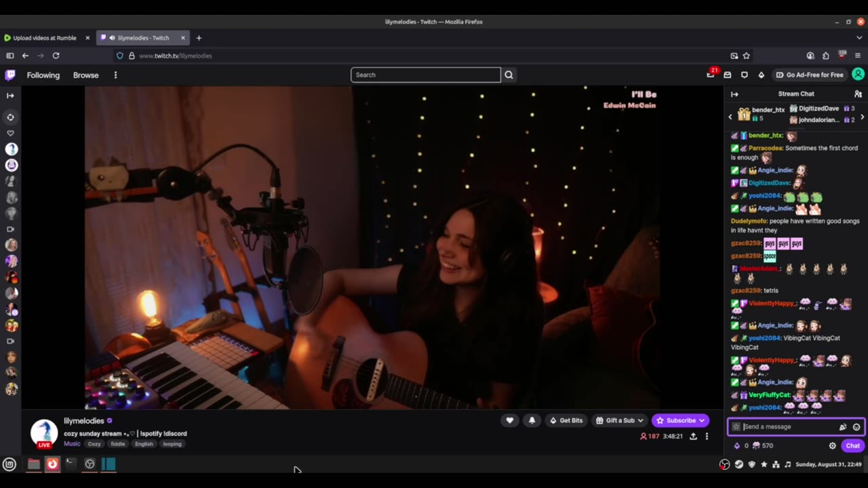Image resolution: width=868 pixels, height=488 pixels.
Task: Open the Firefox account icon
Action: 810,56
